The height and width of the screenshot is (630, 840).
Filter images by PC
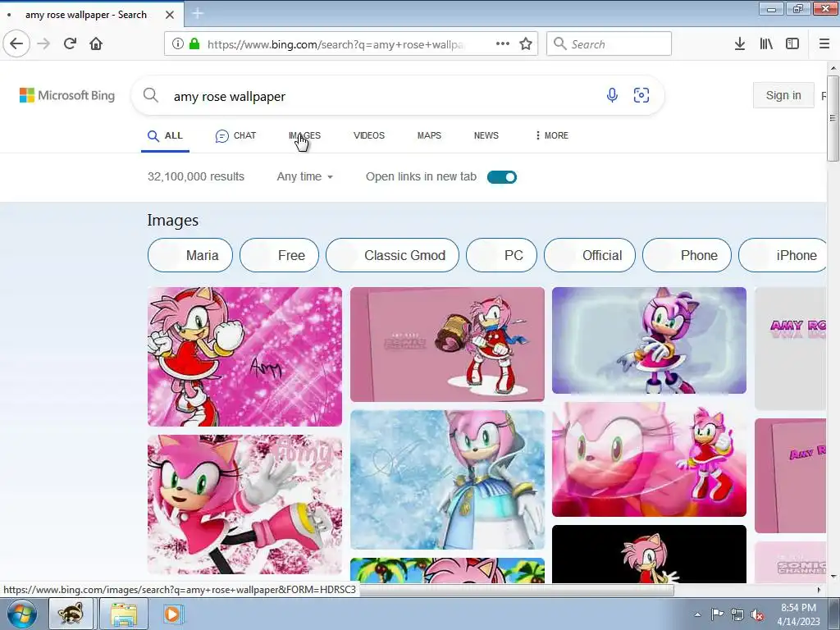point(501,255)
